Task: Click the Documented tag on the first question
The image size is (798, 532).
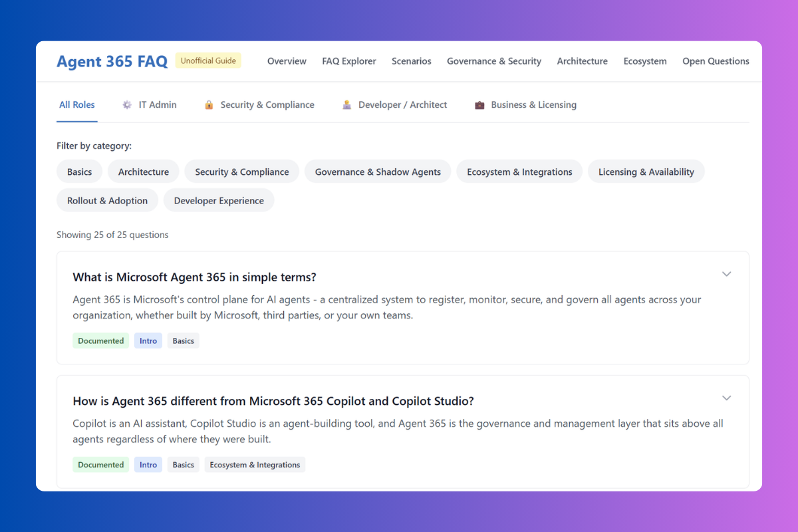Action: 100,340
